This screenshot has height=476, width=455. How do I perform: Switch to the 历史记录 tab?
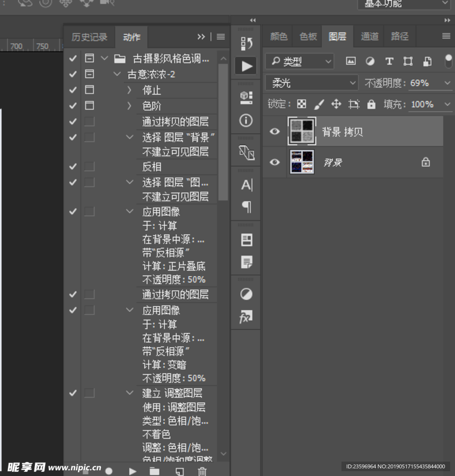89,37
